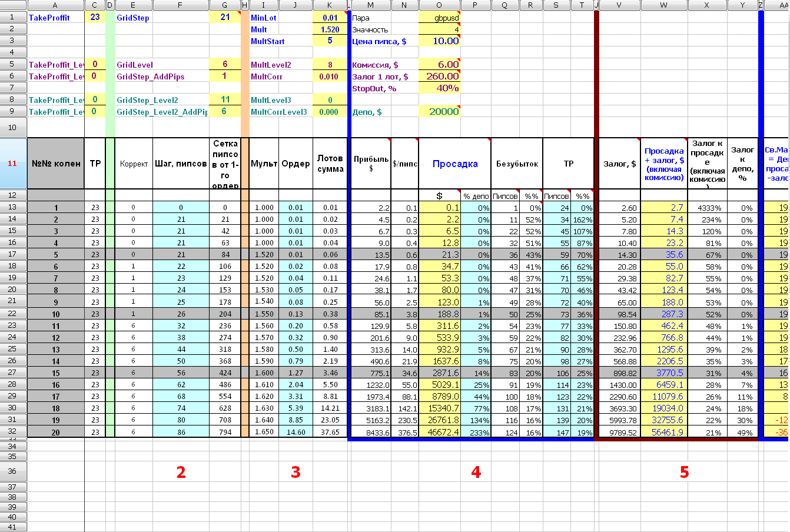Select column header W
The height and width of the screenshot is (532, 790).
tap(664, 5)
